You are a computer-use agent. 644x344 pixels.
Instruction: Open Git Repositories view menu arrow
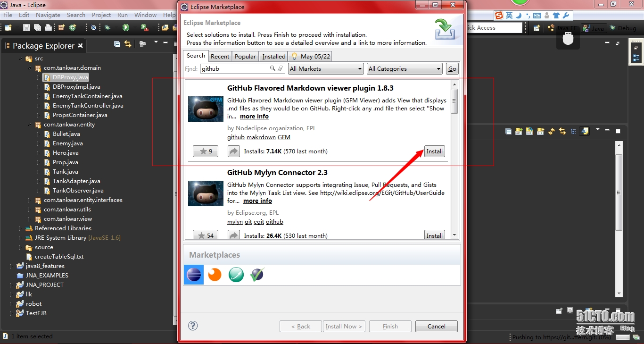click(x=598, y=129)
